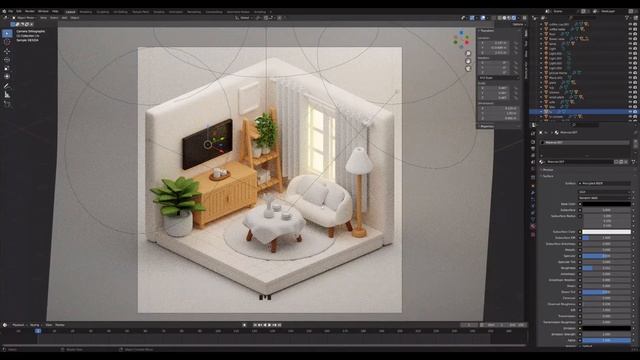
Task: Open Material properties tab
Action: pos(533,227)
